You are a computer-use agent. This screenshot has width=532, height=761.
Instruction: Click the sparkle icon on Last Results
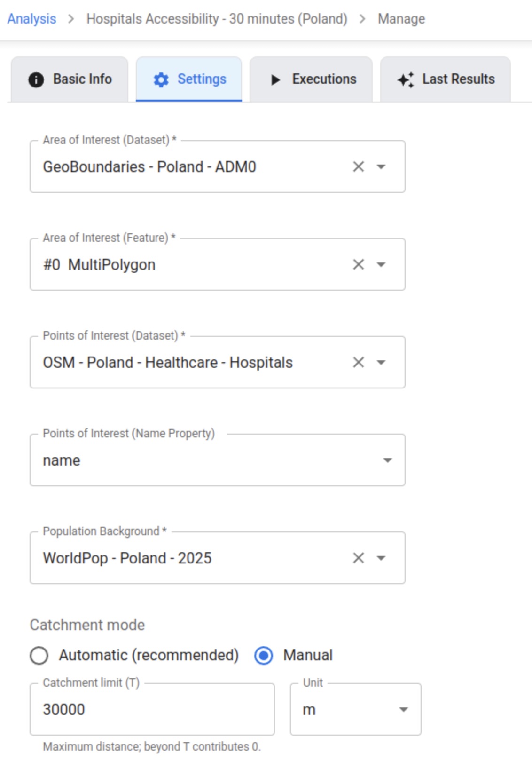click(x=406, y=79)
